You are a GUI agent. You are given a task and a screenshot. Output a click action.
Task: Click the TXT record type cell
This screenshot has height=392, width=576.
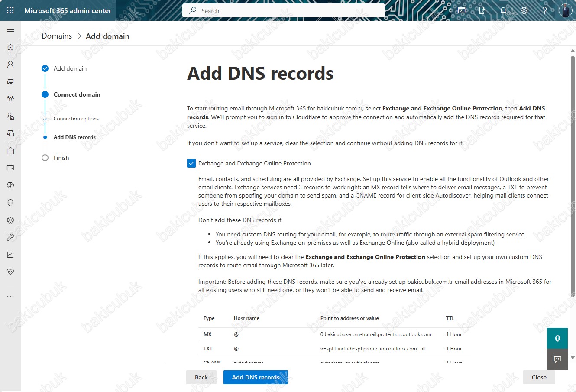coord(208,349)
